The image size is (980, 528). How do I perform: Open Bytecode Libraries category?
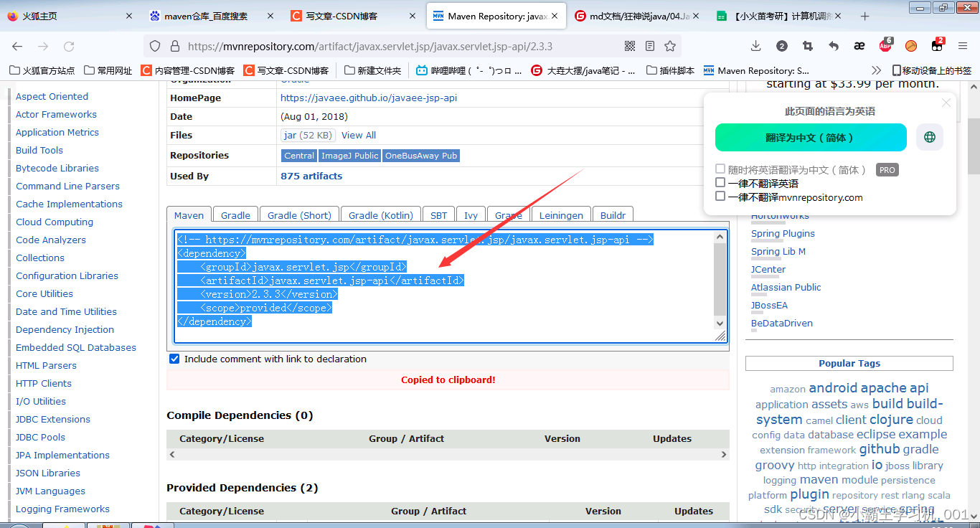[57, 168]
